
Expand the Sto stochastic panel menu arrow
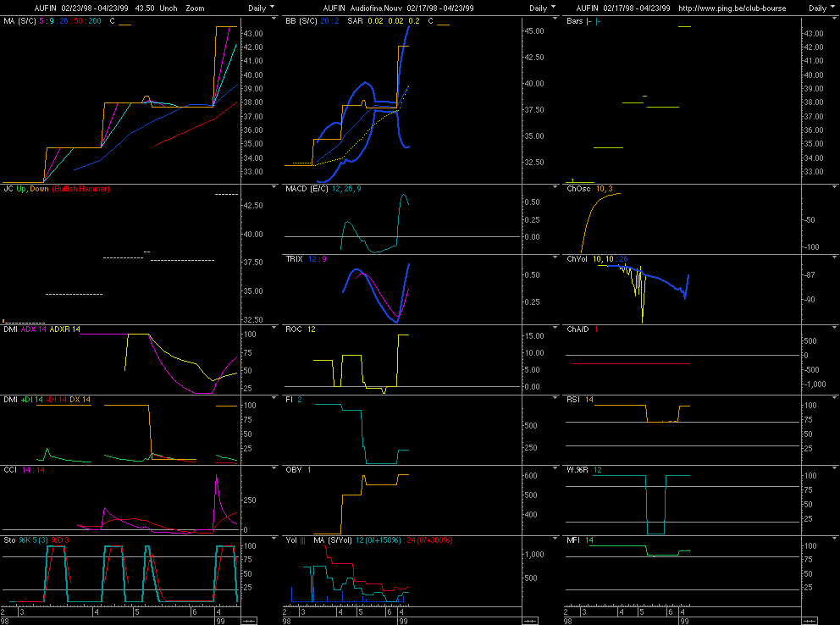(274, 539)
